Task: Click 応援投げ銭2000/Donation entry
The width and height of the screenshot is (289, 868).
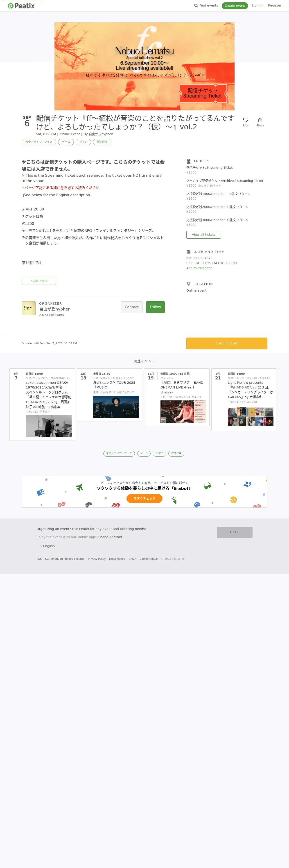Action: click(x=217, y=207)
